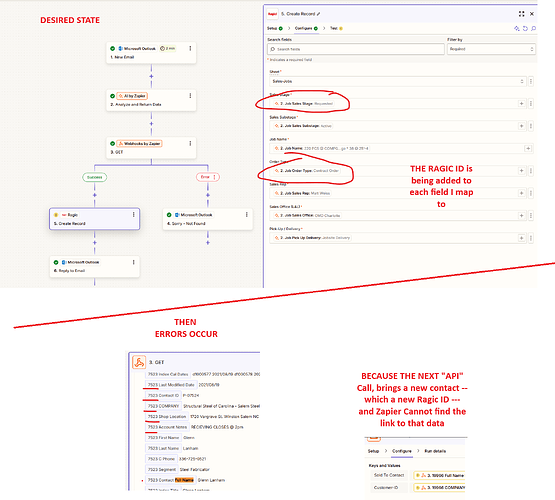Open options for Sales Rep field
This screenshot has height=500, width=555.
(531, 193)
